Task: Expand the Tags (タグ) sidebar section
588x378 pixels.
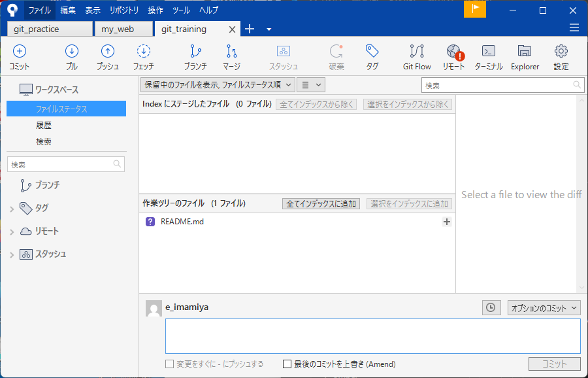Action: [12, 209]
